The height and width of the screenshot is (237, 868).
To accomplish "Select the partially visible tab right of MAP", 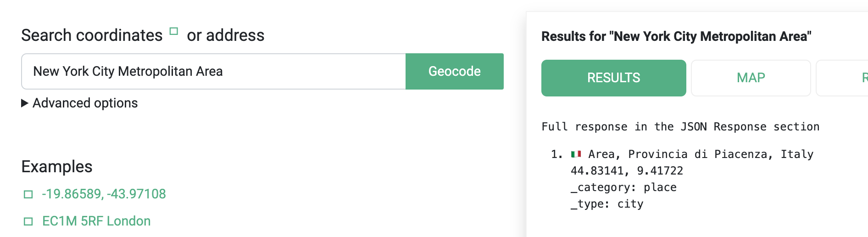I will tap(842, 78).
